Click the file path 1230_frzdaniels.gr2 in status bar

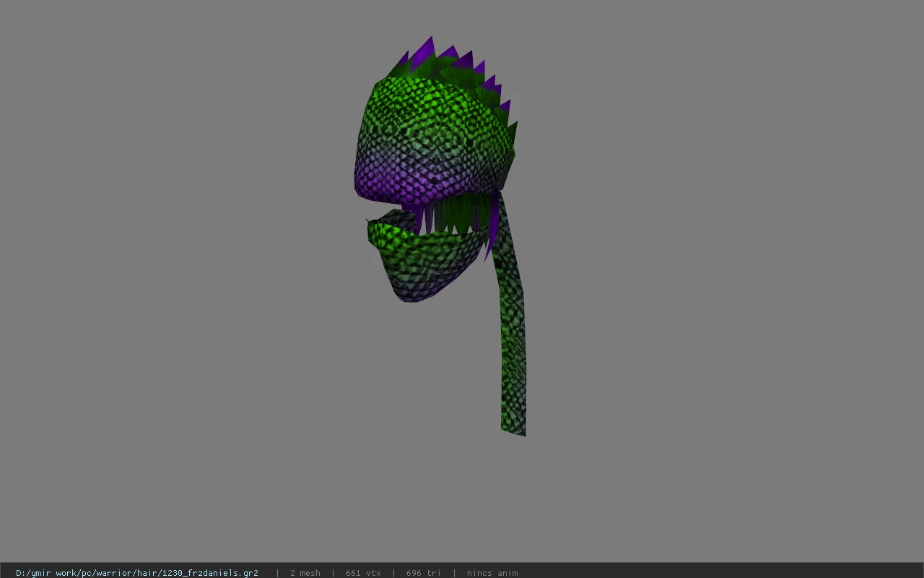click(x=137, y=573)
